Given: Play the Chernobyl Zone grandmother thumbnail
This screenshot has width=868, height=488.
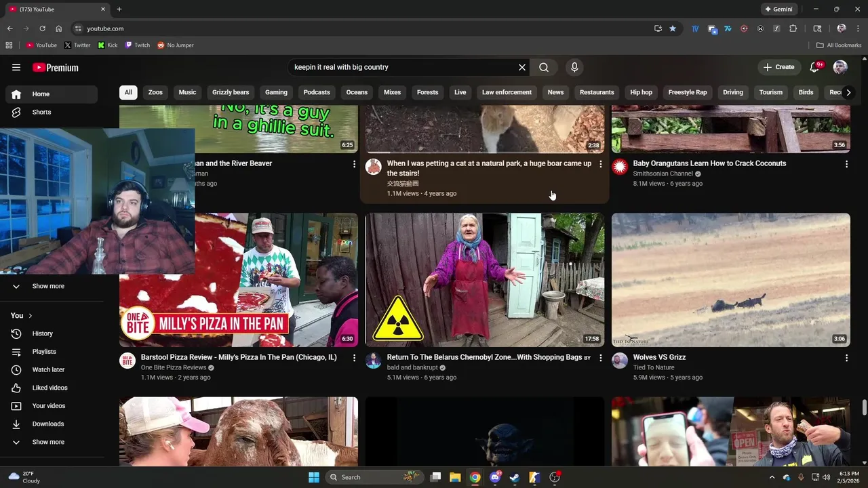Looking at the screenshot, I should pyautogui.click(x=485, y=280).
